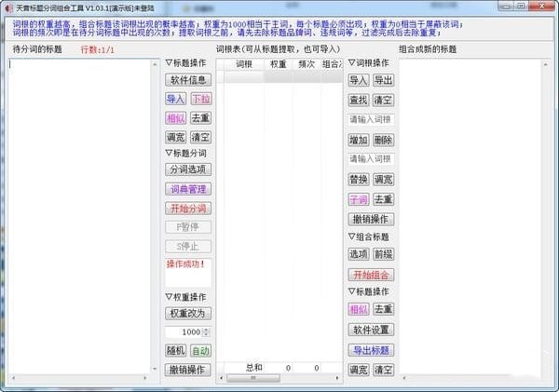Click the partly hidden 组合 column header
Viewport: 559px width, 392px height.
pyautogui.click(x=332, y=64)
